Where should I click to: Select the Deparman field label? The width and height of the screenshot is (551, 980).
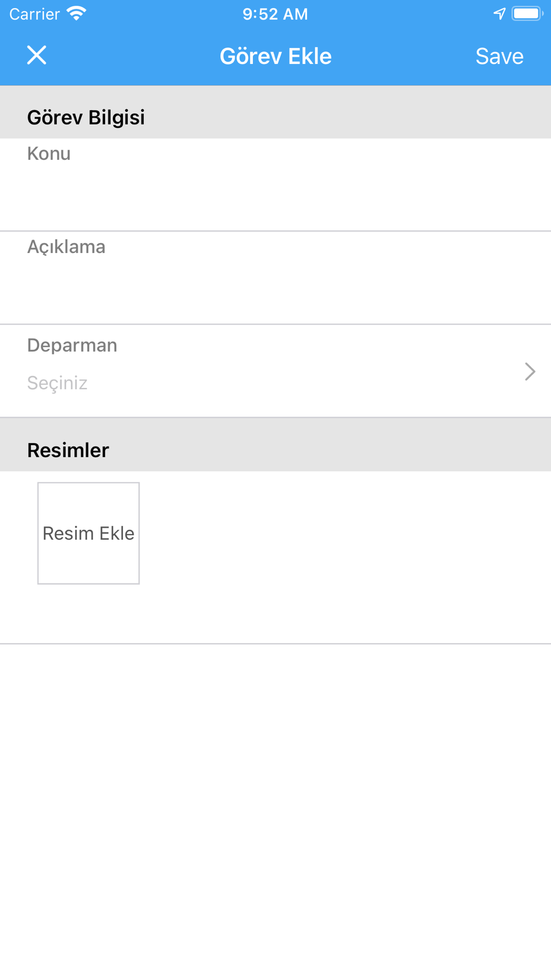coord(72,345)
